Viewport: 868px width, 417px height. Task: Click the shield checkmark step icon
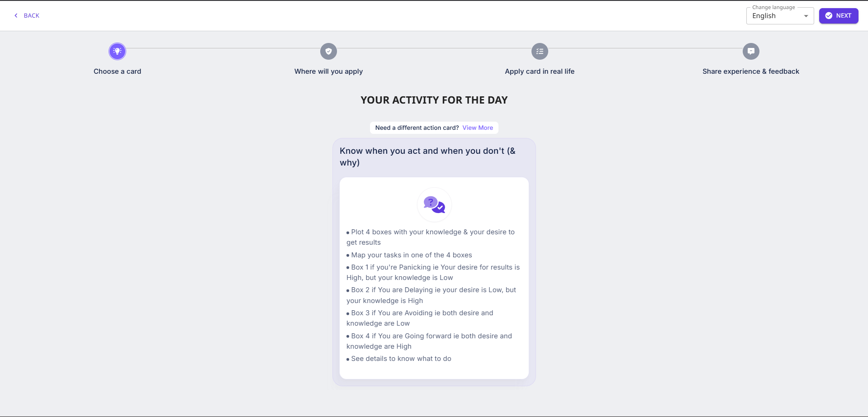pos(329,52)
